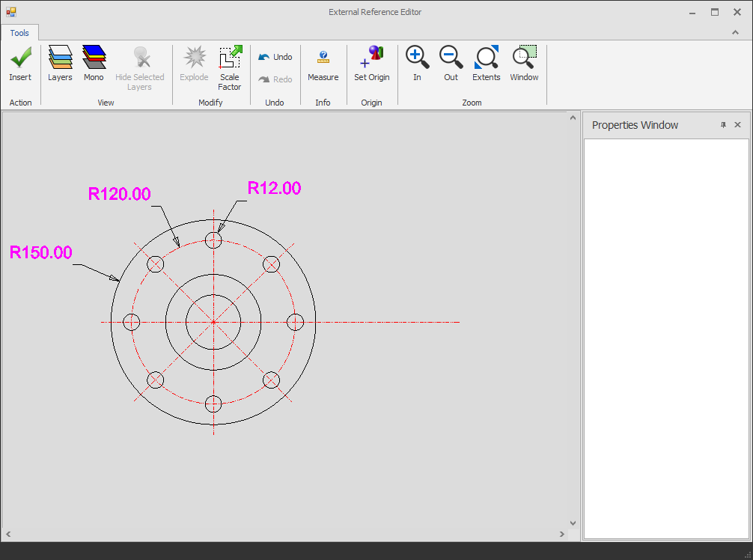753x560 pixels.
Task: Toggle the Properties Window auto-hide pin
Action: (722, 125)
